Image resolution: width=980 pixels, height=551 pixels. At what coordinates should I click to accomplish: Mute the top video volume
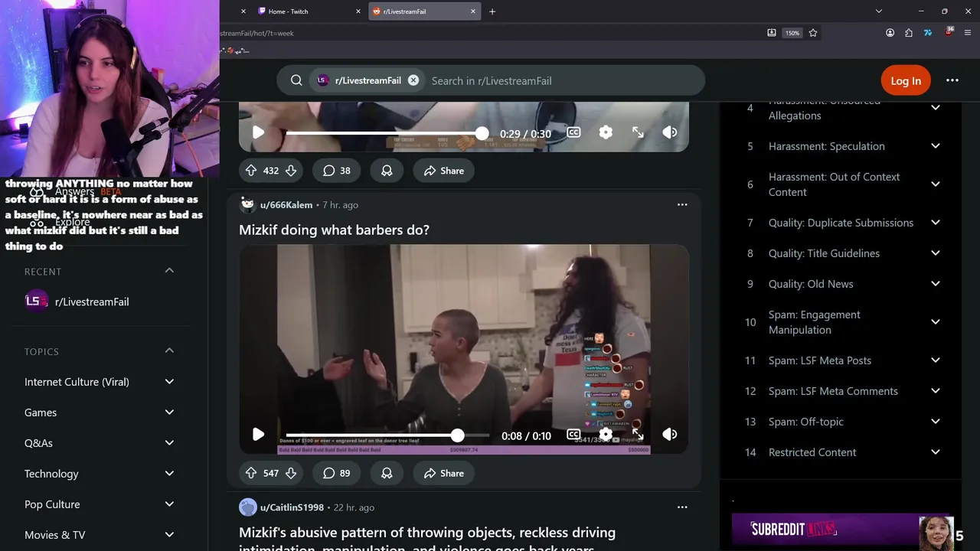(670, 132)
